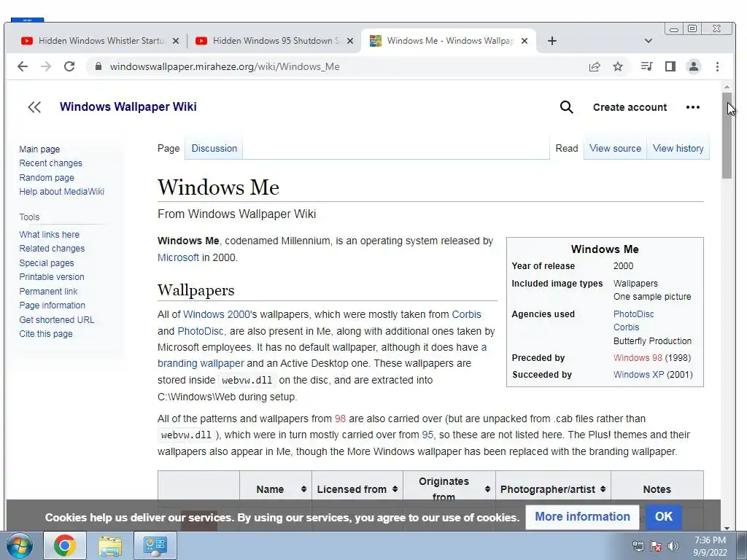
Task: Open the Windows Start orb
Action: (19, 545)
